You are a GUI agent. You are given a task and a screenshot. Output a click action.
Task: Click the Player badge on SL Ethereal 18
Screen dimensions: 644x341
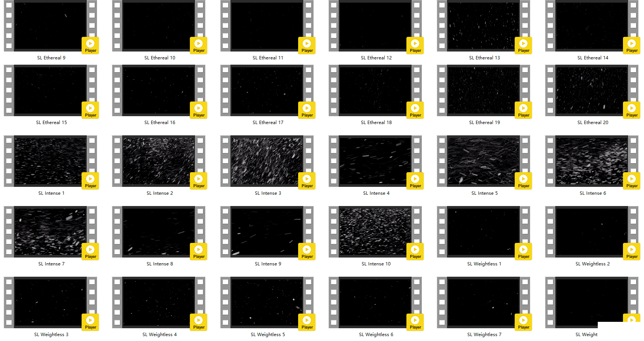(x=415, y=110)
